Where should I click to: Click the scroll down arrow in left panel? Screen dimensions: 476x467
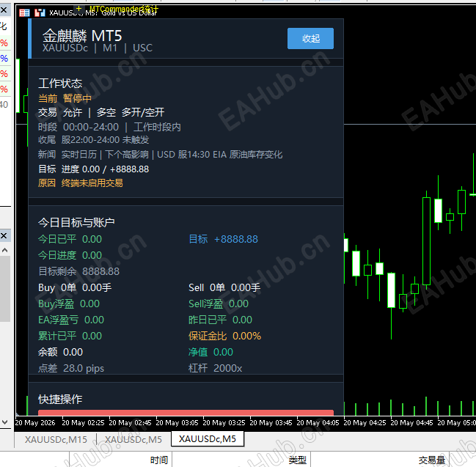coord(4,422)
